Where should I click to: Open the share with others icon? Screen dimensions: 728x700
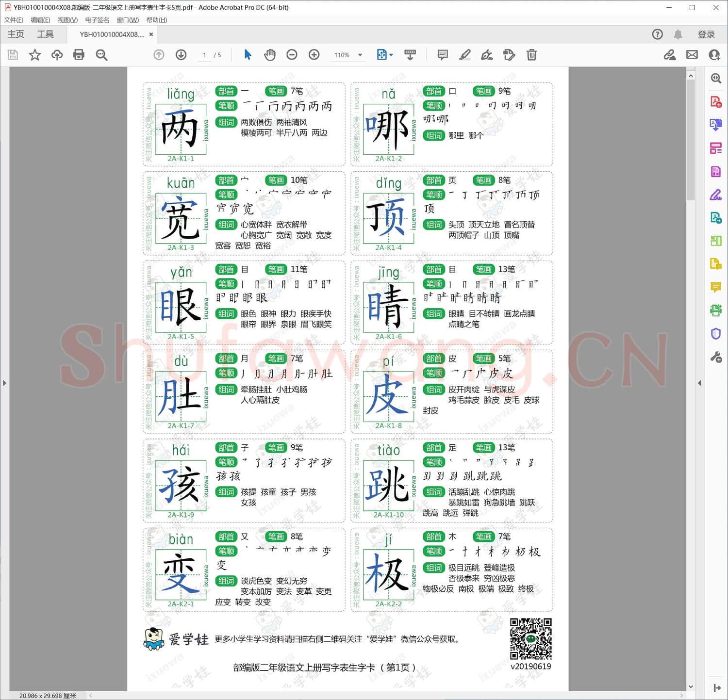click(x=714, y=55)
